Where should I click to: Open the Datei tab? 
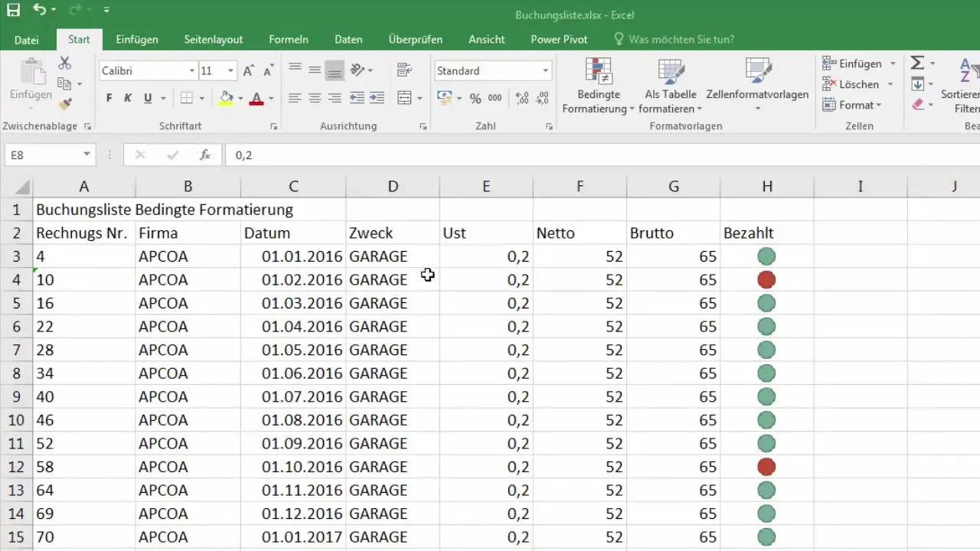click(x=27, y=40)
